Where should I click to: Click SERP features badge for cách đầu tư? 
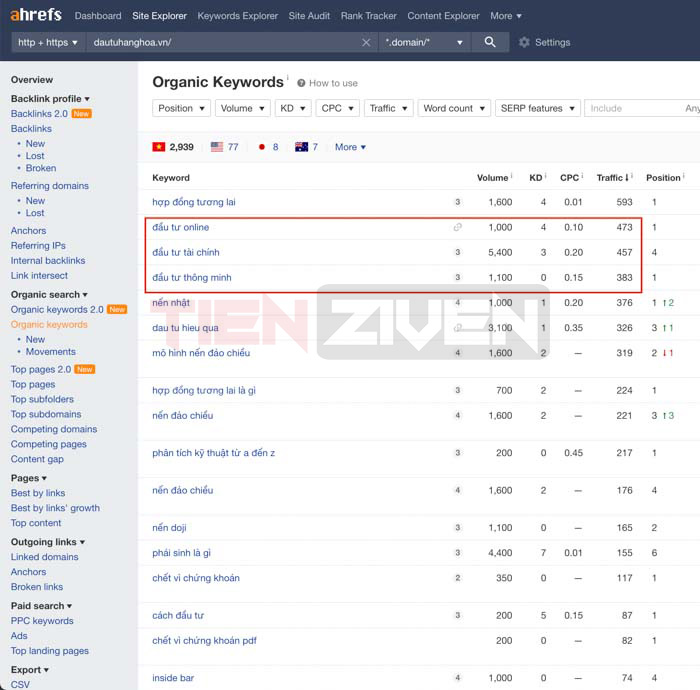coord(458,615)
